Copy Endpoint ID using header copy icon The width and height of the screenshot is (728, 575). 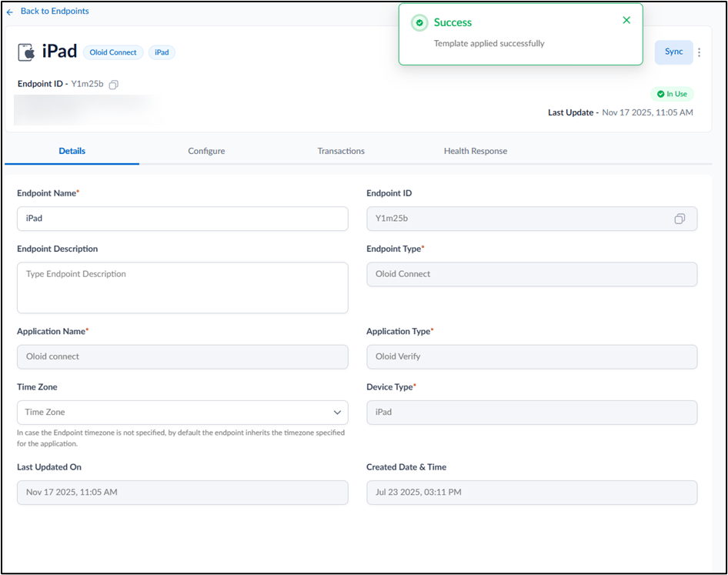(114, 85)
